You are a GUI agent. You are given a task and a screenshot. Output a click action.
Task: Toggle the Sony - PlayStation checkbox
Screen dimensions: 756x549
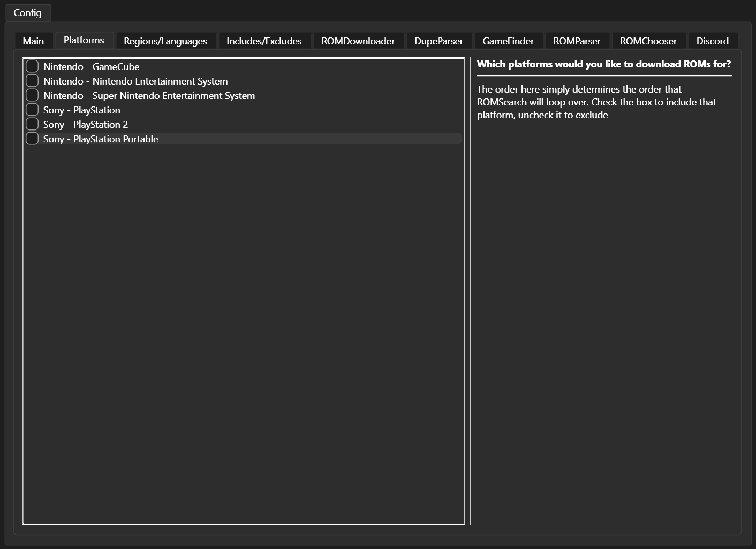coord(32,110)
